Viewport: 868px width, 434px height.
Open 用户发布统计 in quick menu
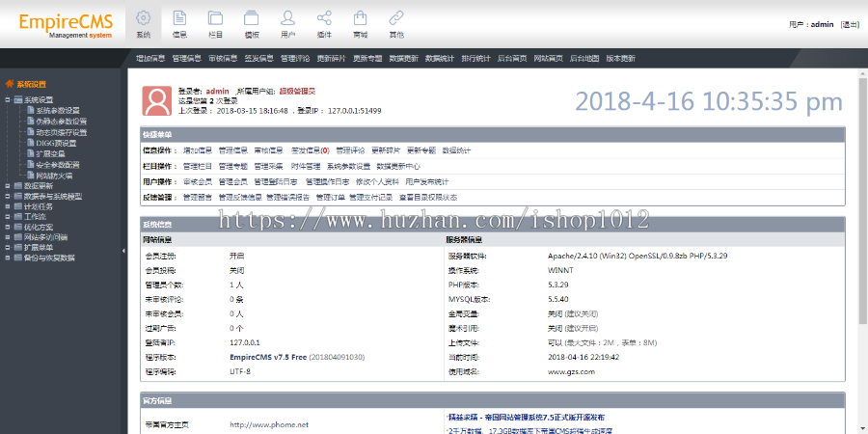427,181
